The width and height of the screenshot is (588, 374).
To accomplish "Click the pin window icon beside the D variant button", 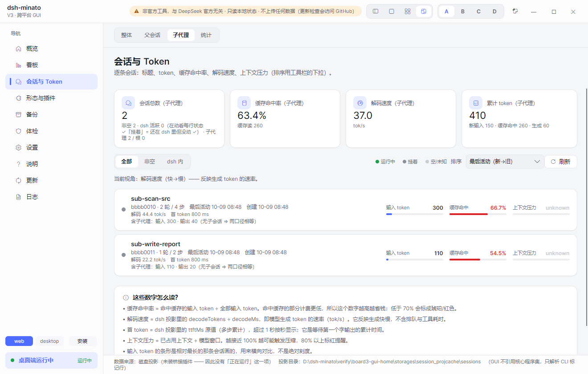I will tap(515, 12).
